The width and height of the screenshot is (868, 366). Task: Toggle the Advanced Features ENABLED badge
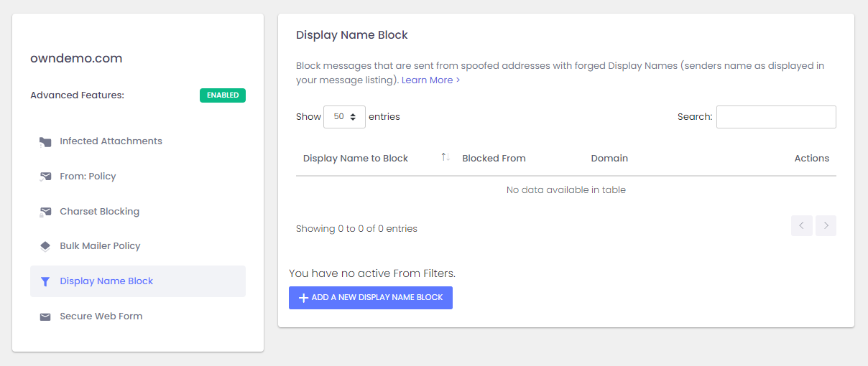223,95
